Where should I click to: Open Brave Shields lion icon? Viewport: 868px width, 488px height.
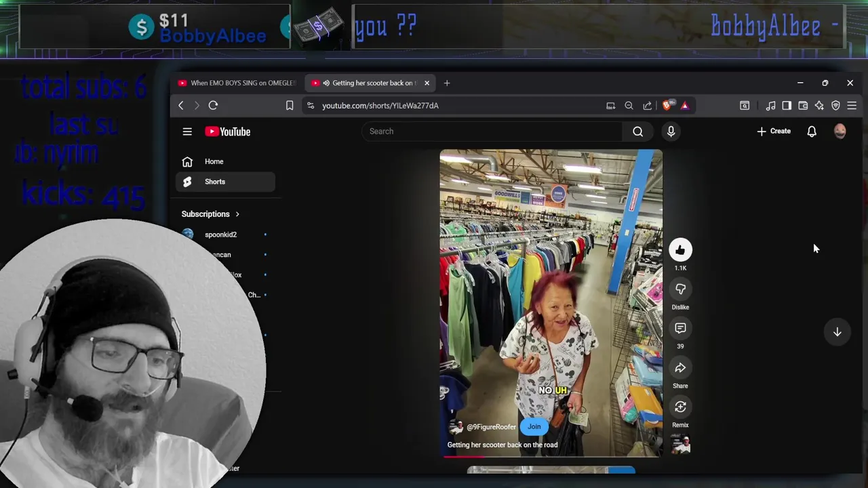[x=667, y=105]
